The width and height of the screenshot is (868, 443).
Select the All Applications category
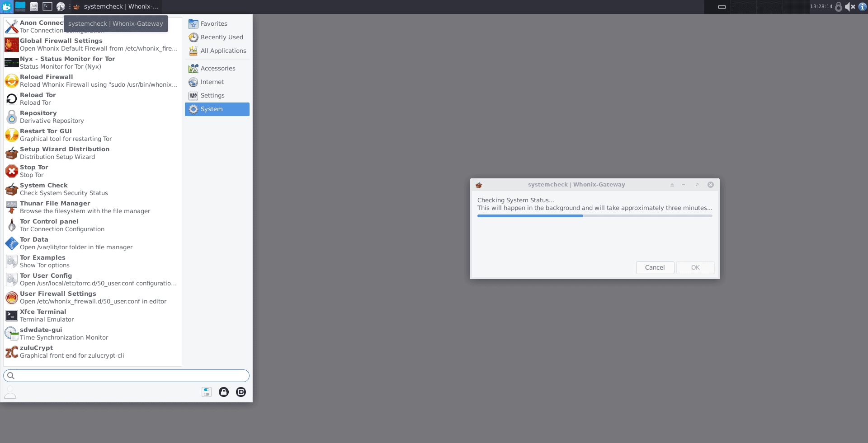217,51
